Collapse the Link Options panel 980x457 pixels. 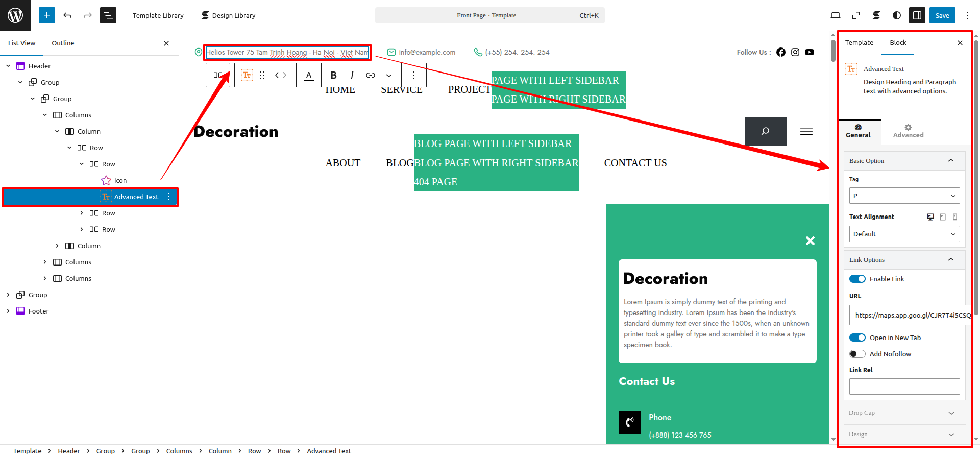[904, 260]
